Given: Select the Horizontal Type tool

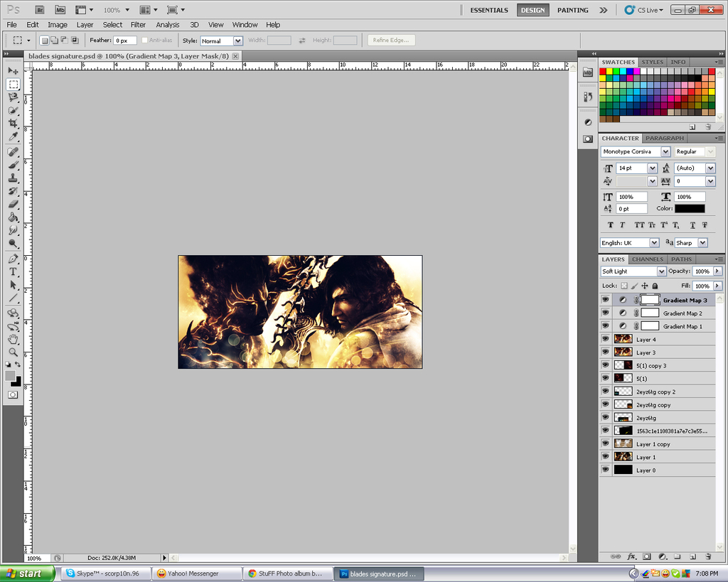Looking at the screenshot, I should pos(13,272).
